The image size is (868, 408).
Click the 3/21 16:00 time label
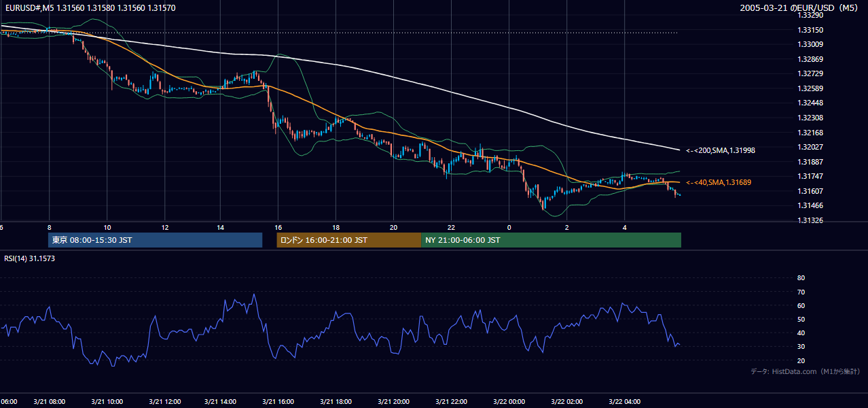point(278,402)
